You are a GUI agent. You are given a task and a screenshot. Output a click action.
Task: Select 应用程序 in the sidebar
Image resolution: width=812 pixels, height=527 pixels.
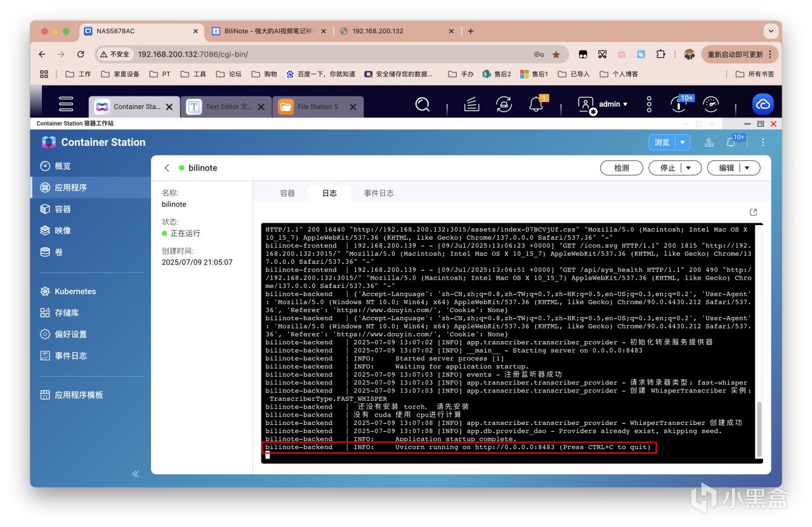91,188
